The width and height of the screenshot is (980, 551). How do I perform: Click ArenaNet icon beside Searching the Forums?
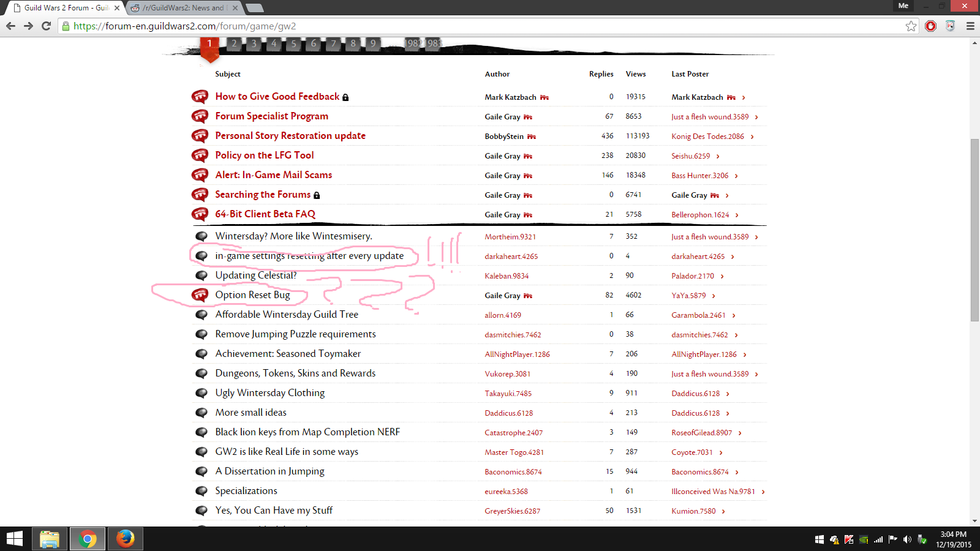coord(200,195)
